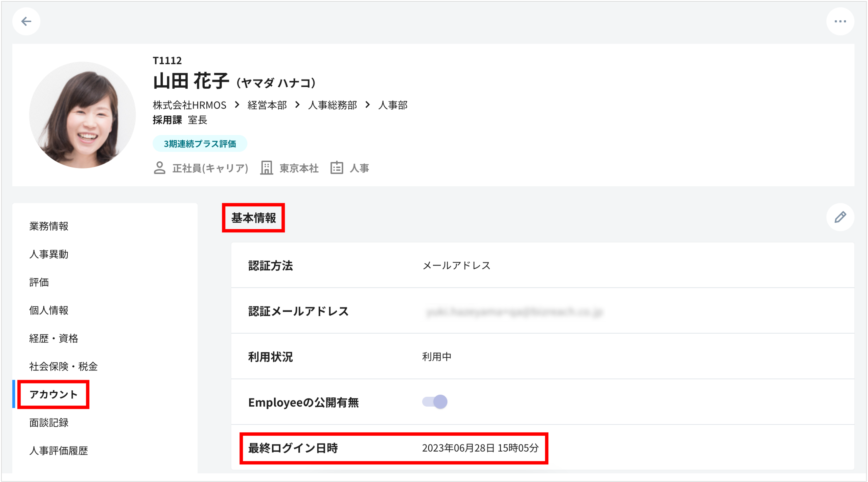Select 面談記録 in the sidebar

49,422
